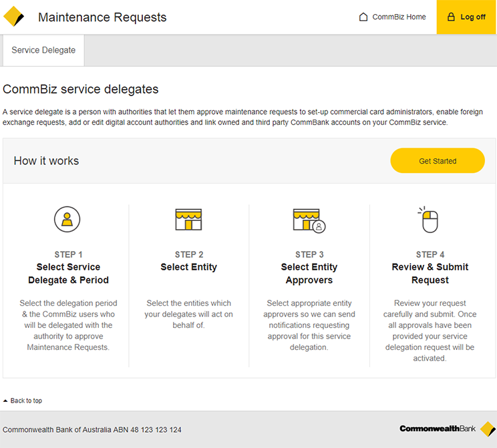
Task: Click the Back to top link
Action: tap(23, 401)
